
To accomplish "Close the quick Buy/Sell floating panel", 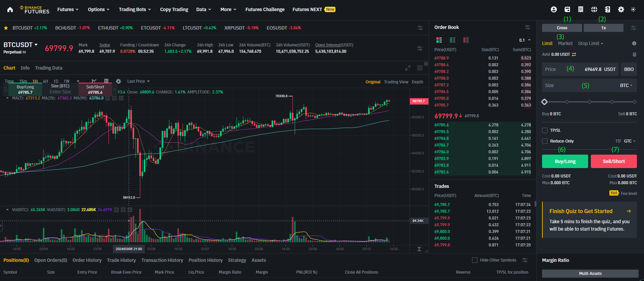I will pos(115,89).
